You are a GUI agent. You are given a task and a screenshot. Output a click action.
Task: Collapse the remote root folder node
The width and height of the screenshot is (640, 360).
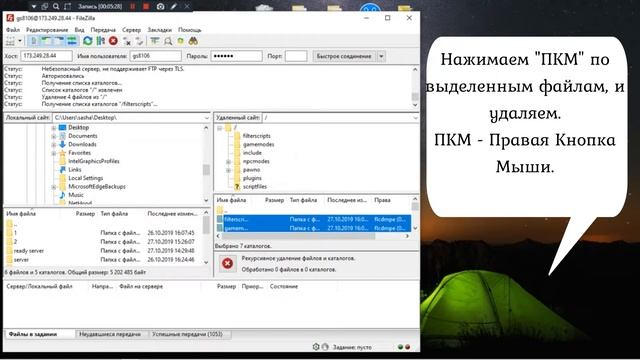point(219,128)
